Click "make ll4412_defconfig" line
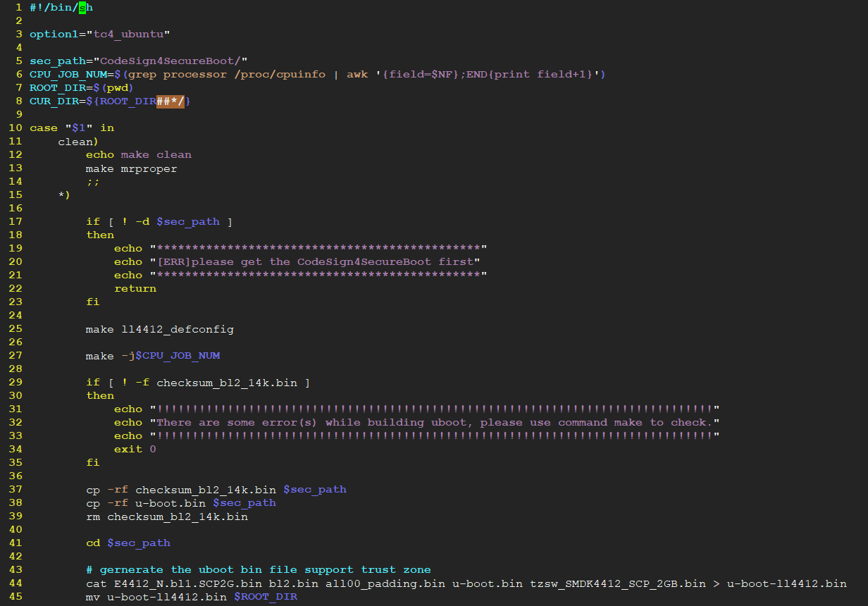This screenshot has height=606, width=868. 160,329
